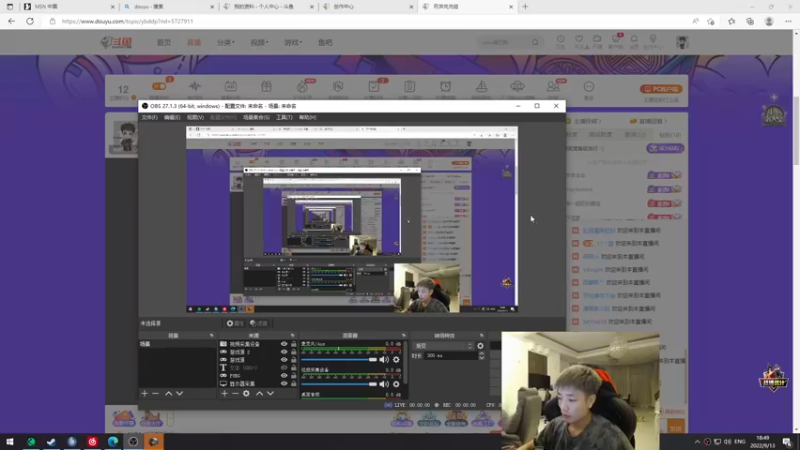Move source up in the sources panel
800x450 pixels.
(259, 393)
